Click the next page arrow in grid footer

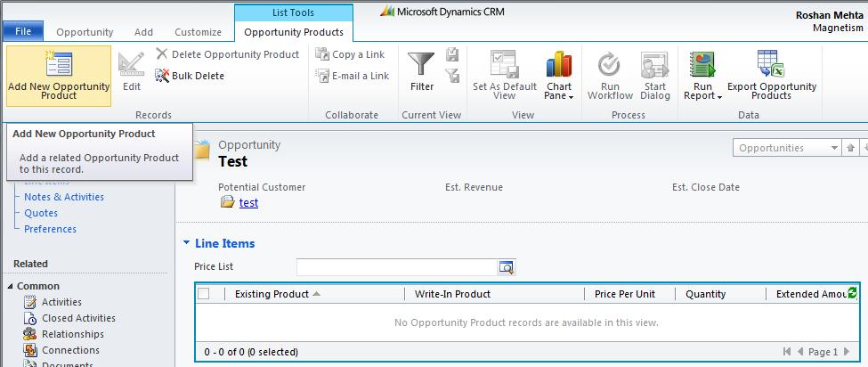click(x=847, y=352)
